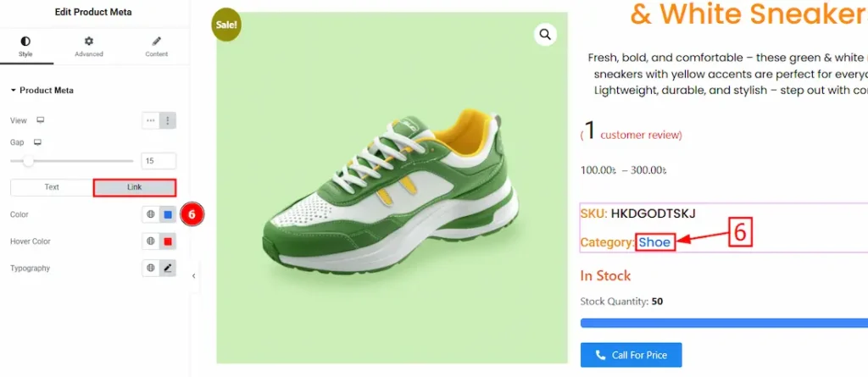Click the Gap value input field
Image resolution: width=868 pixels, height=377 pixels.
159,161
